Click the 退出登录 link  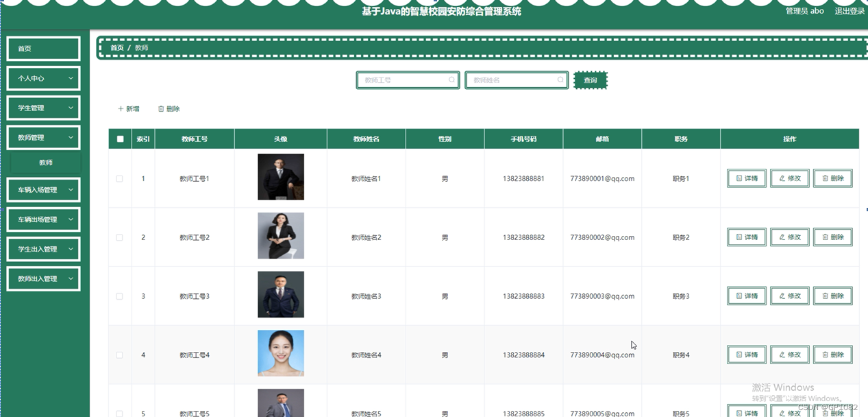point(850,11)
